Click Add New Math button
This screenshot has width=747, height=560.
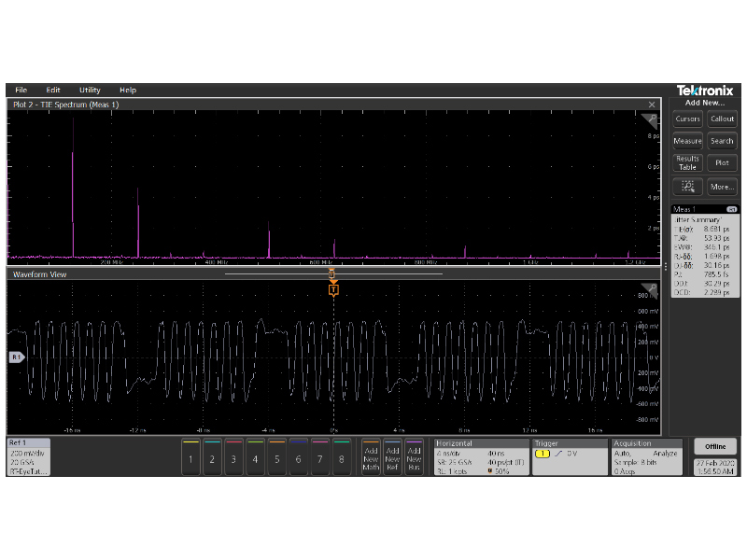(371, 458)
